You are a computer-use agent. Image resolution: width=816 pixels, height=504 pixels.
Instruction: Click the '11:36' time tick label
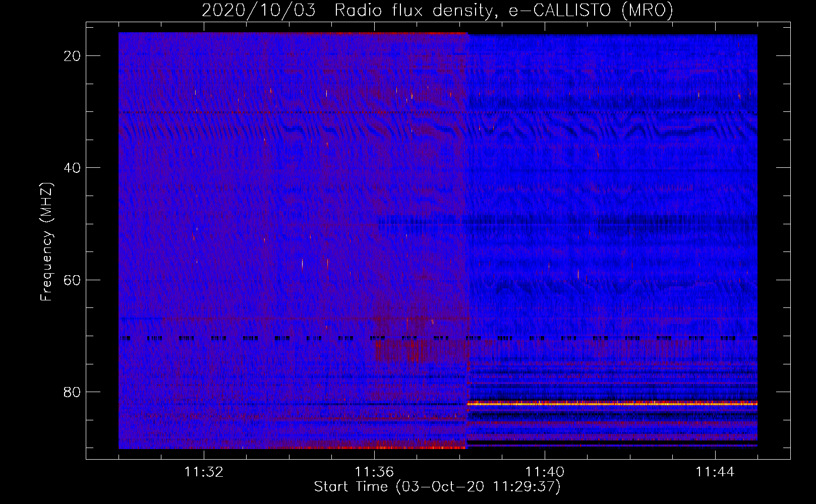[x=374, y=472]
